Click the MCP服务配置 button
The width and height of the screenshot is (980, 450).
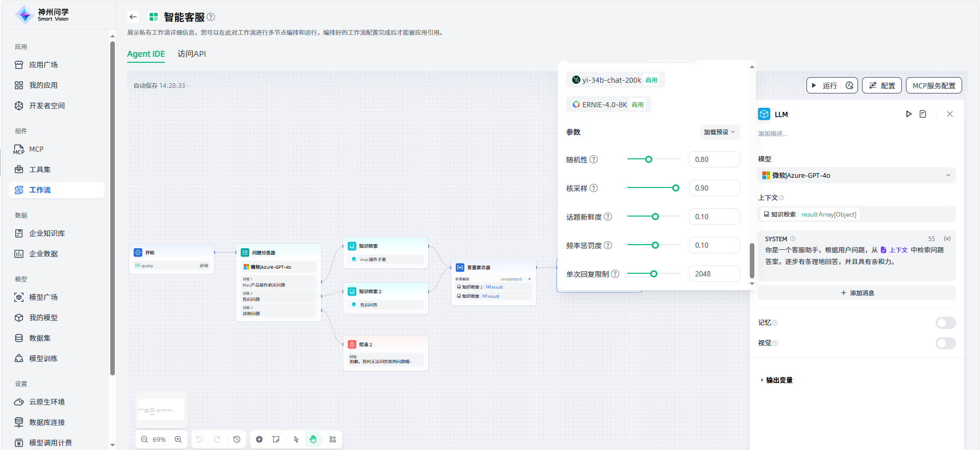point(934,86)
